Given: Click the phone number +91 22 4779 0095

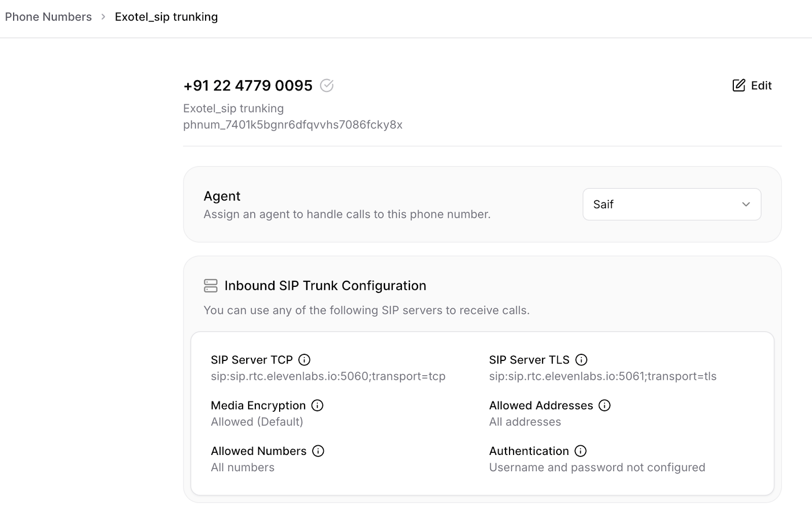Looking at the screenshot, I should click(x=248, y=85).
